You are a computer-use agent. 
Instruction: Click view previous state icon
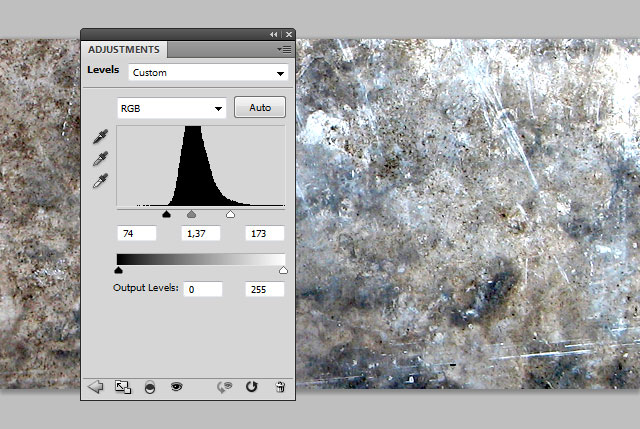(224, 387)
